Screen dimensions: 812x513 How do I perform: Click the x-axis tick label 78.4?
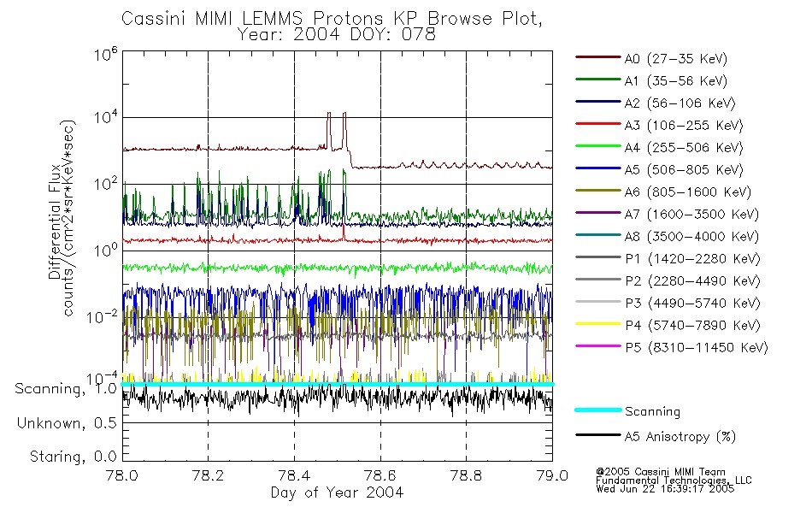coord(294,475)
